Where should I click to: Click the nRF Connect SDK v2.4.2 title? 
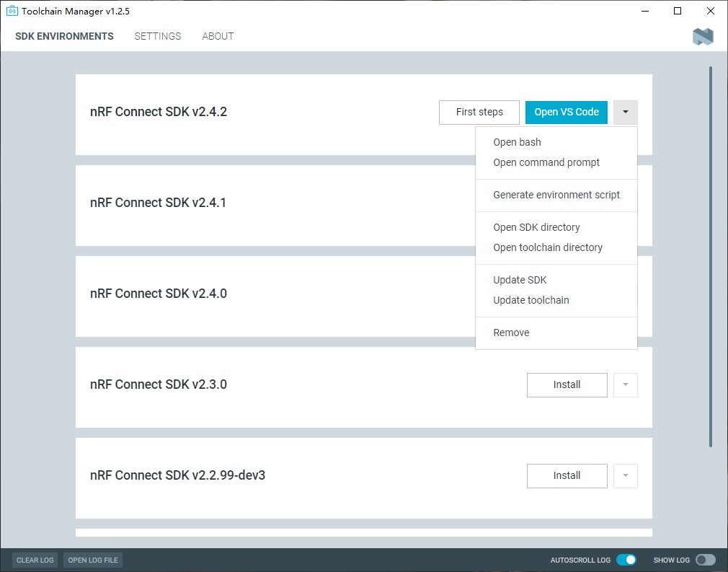point(159,112)
